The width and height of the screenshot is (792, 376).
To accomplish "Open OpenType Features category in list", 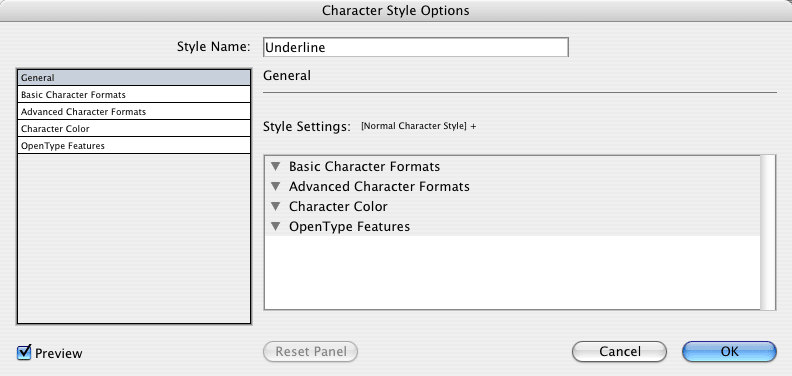I will coord(134,146).
